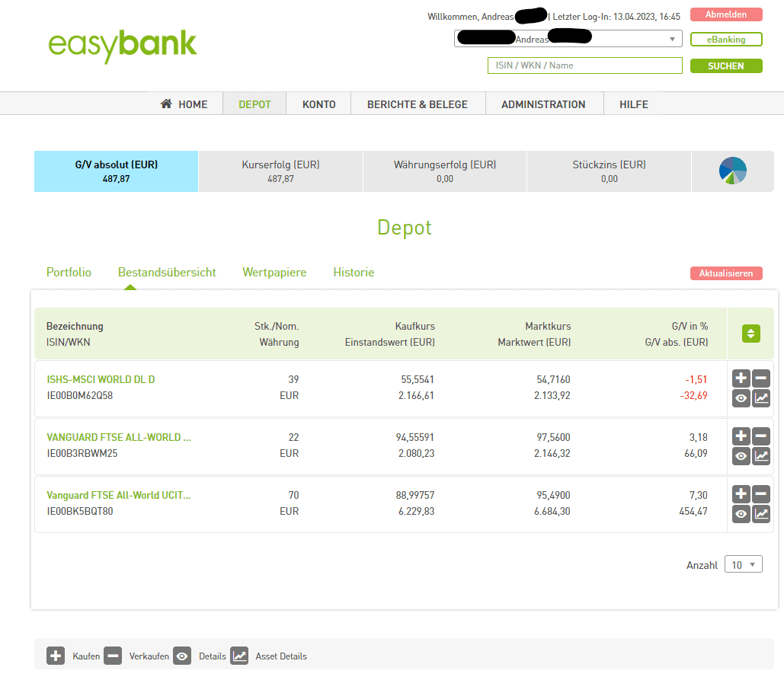This screenshot has width=784, height=680.
Task: View details for ISHS-MSCI WORLD DL D
Action: (741, 398)
